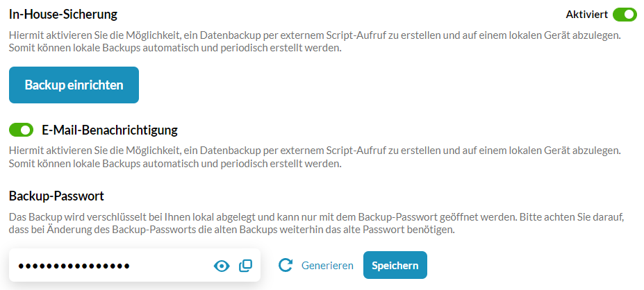Click the white knob of the e-mail switch
This screenshot has height=290, width=644.
click(26, 130)
